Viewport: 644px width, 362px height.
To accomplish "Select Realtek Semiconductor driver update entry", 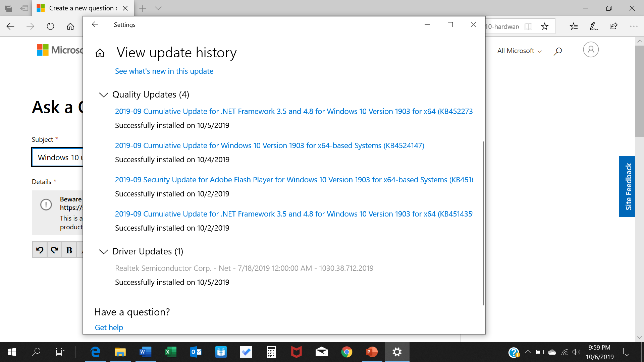I will point(244,268).
